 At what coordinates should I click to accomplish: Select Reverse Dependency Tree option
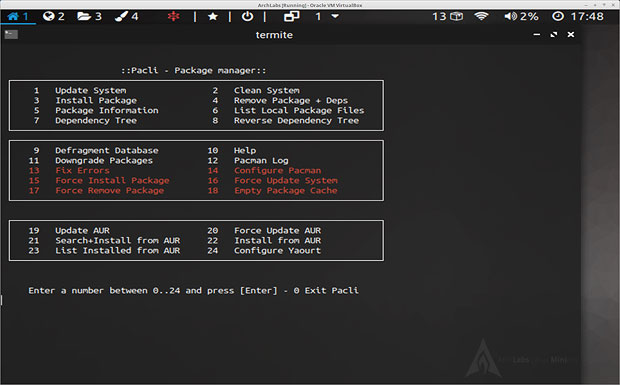[x=297, y=121]
